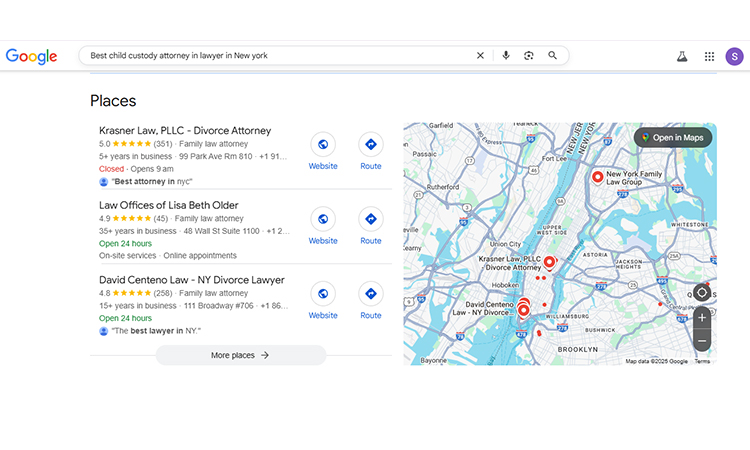Click the Google logo

31,56
